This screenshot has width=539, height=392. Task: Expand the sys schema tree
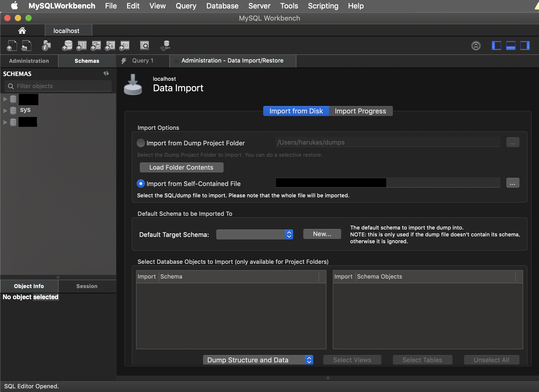tap(5, 111)
